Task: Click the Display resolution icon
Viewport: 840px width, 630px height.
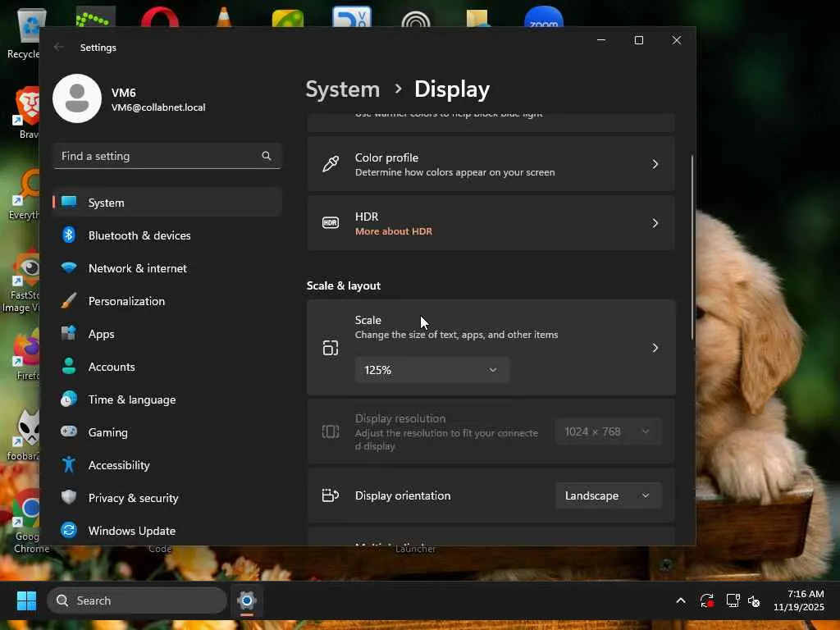Action: point(331,431)
